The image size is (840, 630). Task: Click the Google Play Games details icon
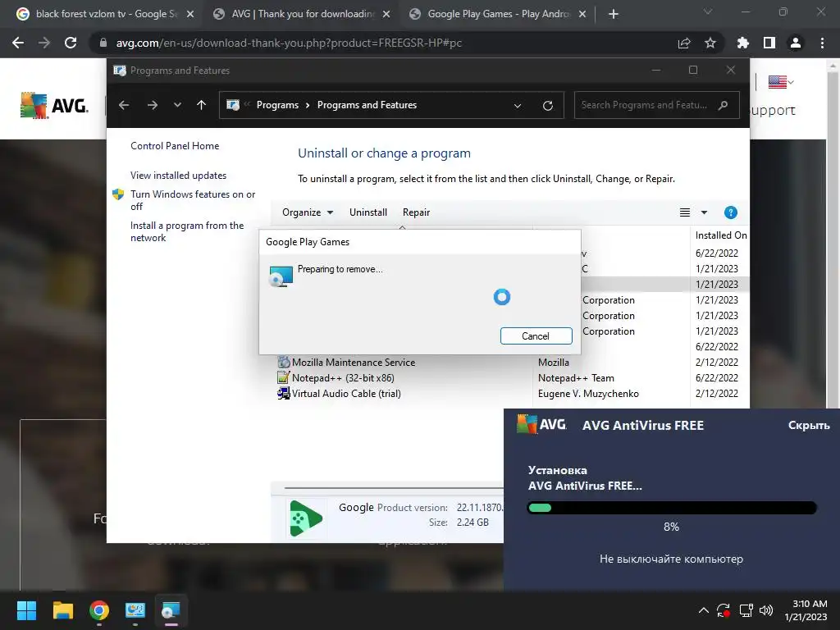pos(306,518)
